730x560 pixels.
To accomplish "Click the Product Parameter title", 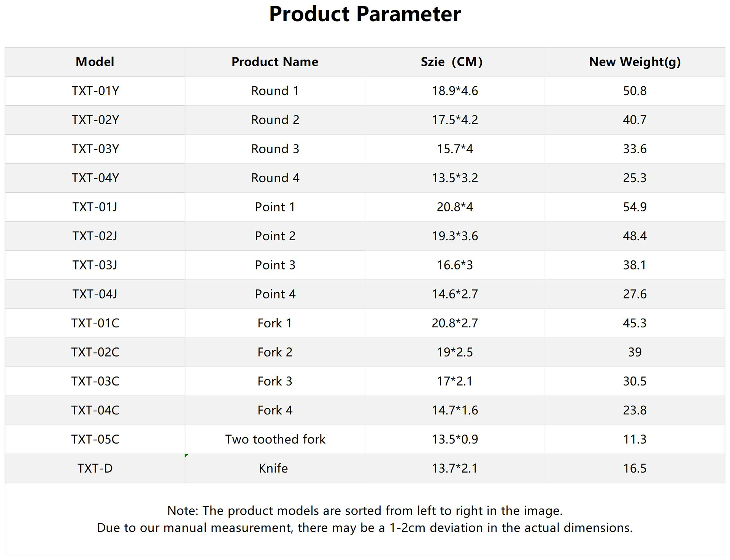I will [x=365, y=14].
